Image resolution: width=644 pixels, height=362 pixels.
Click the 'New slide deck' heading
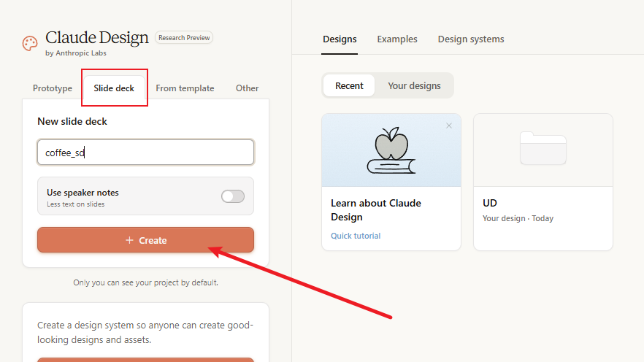coord(72,121)
